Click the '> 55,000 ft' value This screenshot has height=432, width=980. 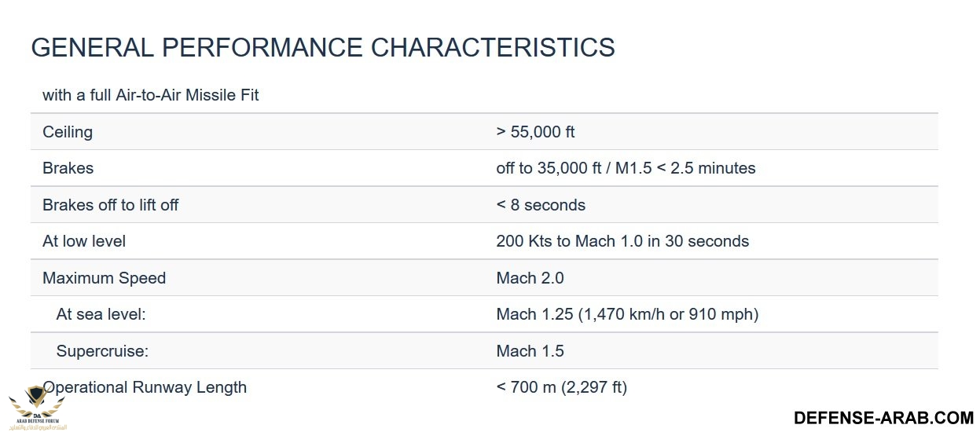click(x=535, y=132)
